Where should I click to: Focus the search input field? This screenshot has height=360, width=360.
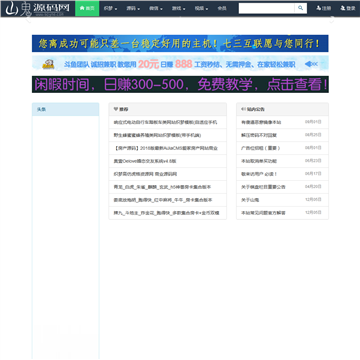coord(266,8)
